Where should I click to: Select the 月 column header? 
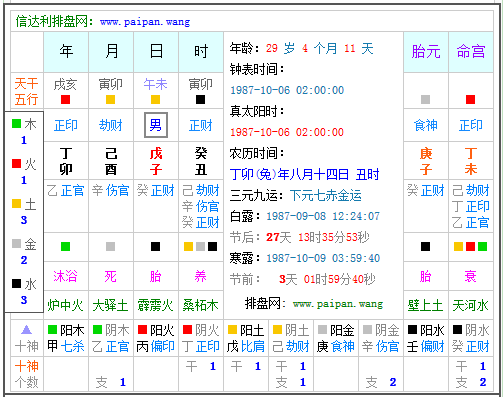111,52
